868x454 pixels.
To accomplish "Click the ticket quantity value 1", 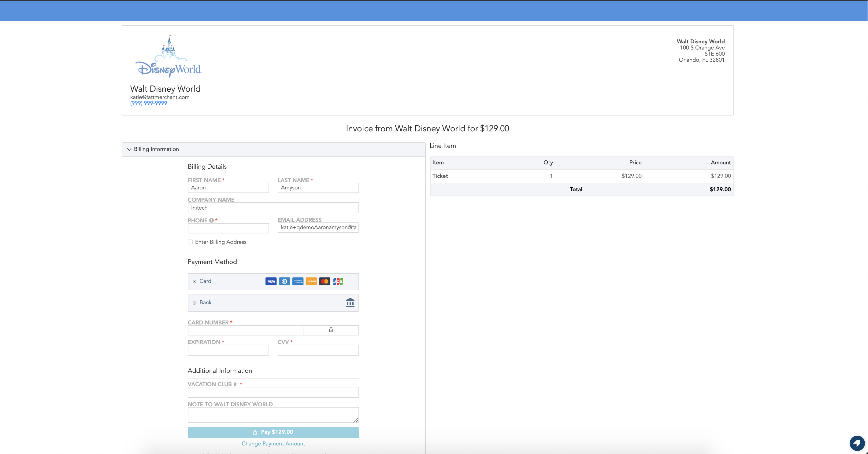I will pyautogui.click(x=551, y=176).
